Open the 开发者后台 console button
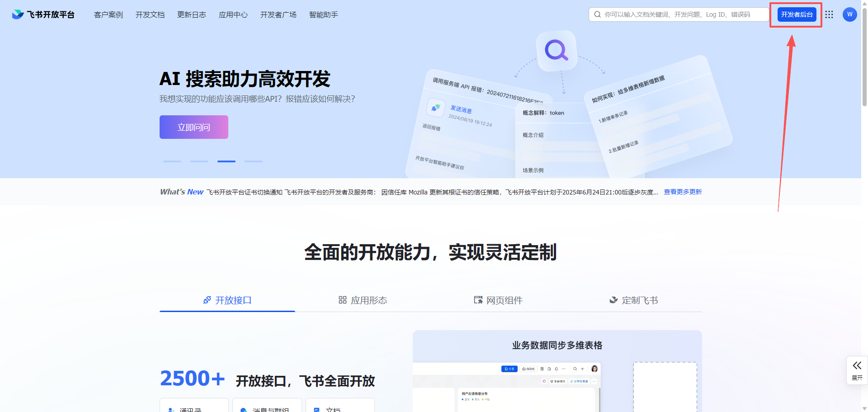Screen dimensions: 868x412 pyautogui.click(x=797, y=14)
